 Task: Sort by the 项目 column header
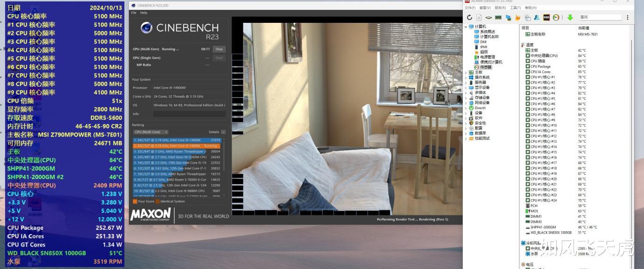click(x=525, y=28)
